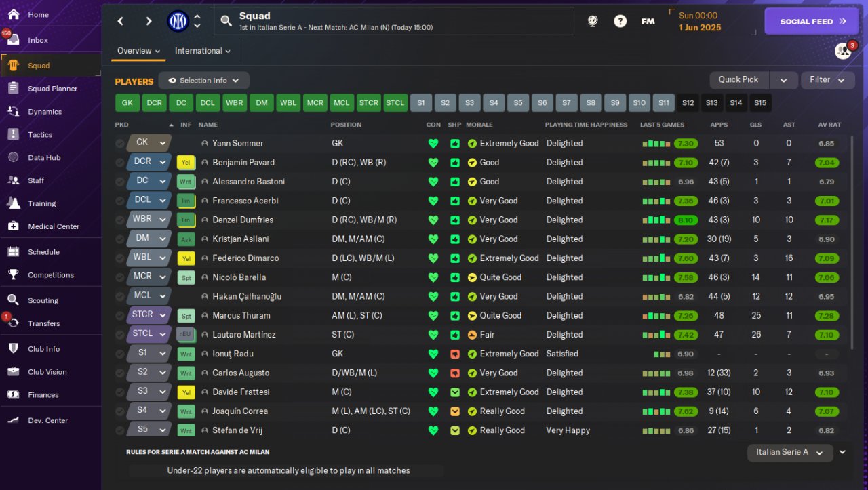Select the S12 substitute slot pill
868x490 pixels.
click(x=688, y=103)
